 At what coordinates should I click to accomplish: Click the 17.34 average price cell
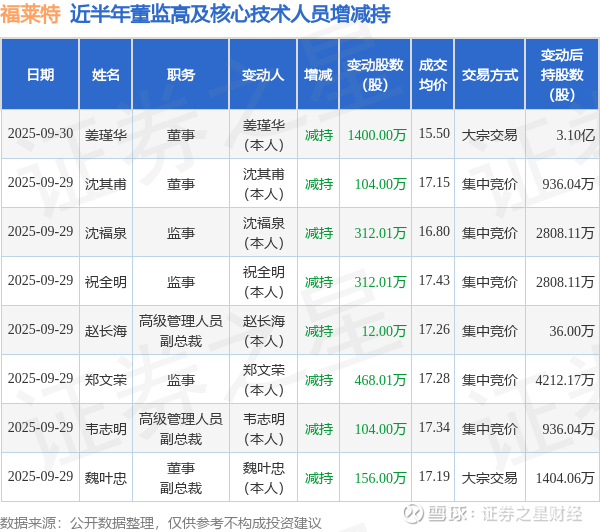434,428
